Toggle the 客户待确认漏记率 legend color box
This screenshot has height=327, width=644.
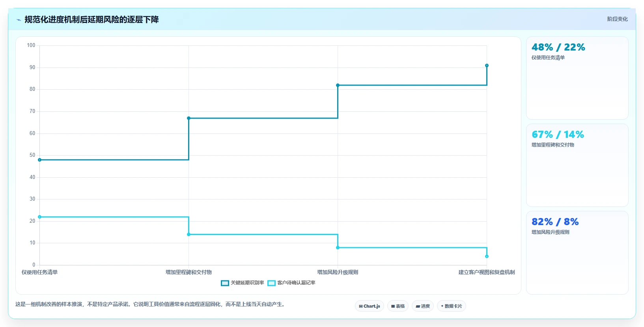[x=271, y=283]
